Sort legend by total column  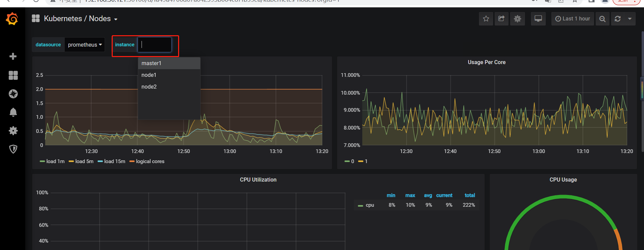(470, 195)
